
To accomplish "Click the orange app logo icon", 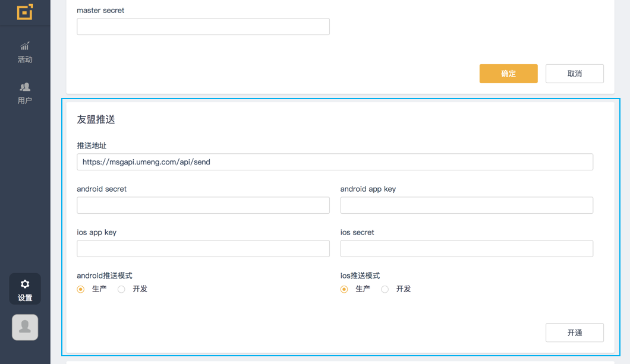I will [25, 12].
